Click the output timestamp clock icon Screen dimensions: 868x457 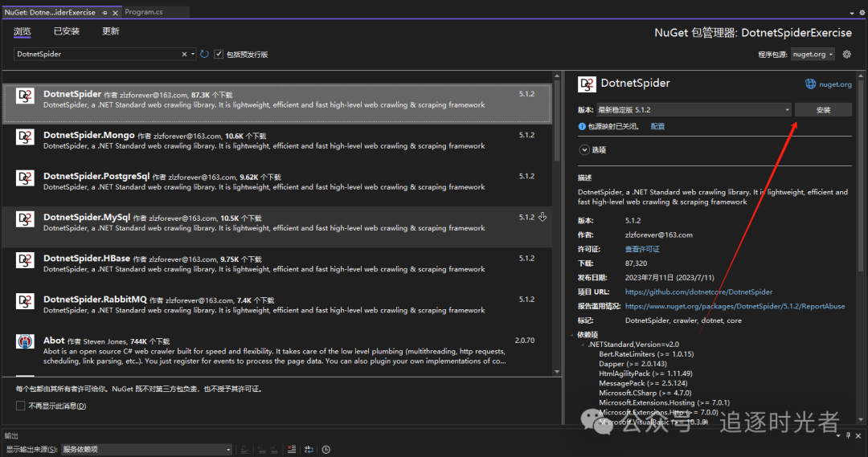[x=326, y=449]
